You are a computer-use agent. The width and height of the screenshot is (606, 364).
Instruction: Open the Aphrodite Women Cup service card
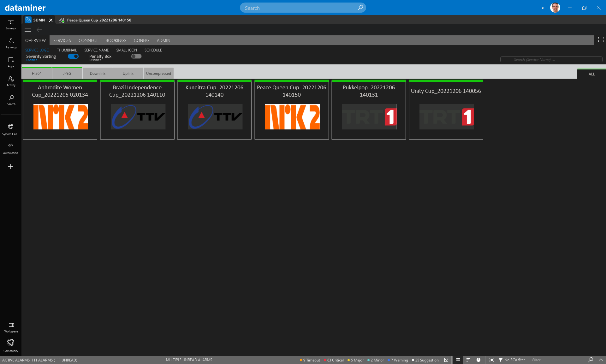coord(60,110)
